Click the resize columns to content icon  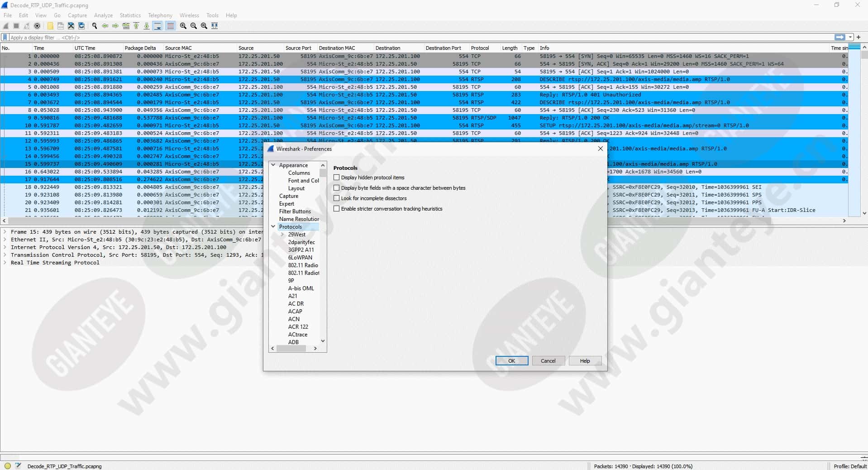pos(215,26)
